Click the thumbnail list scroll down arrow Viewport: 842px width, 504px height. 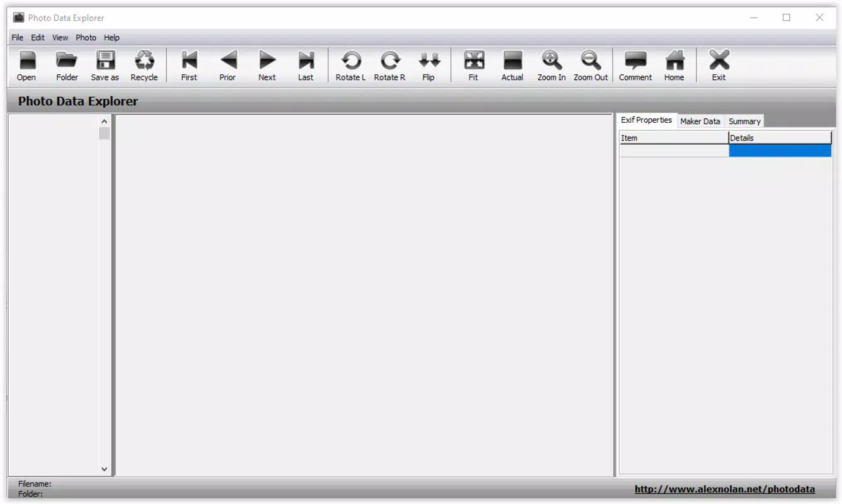pyautogui.click(x=105, y=469)
